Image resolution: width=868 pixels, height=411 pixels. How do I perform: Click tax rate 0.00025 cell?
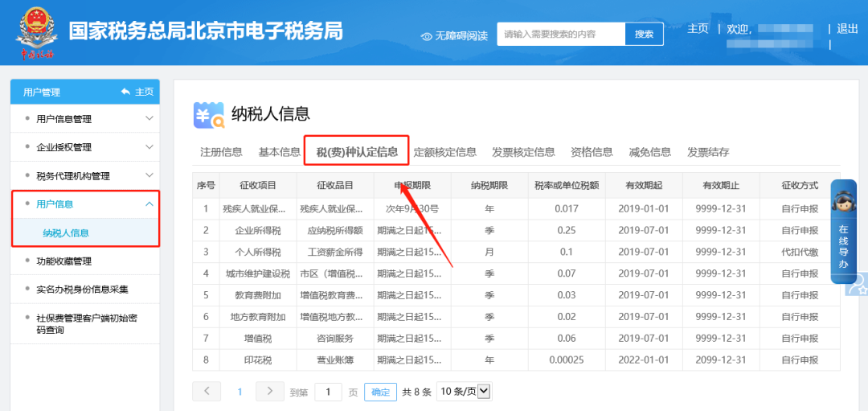pyautogui.click(x=567, y=360)
